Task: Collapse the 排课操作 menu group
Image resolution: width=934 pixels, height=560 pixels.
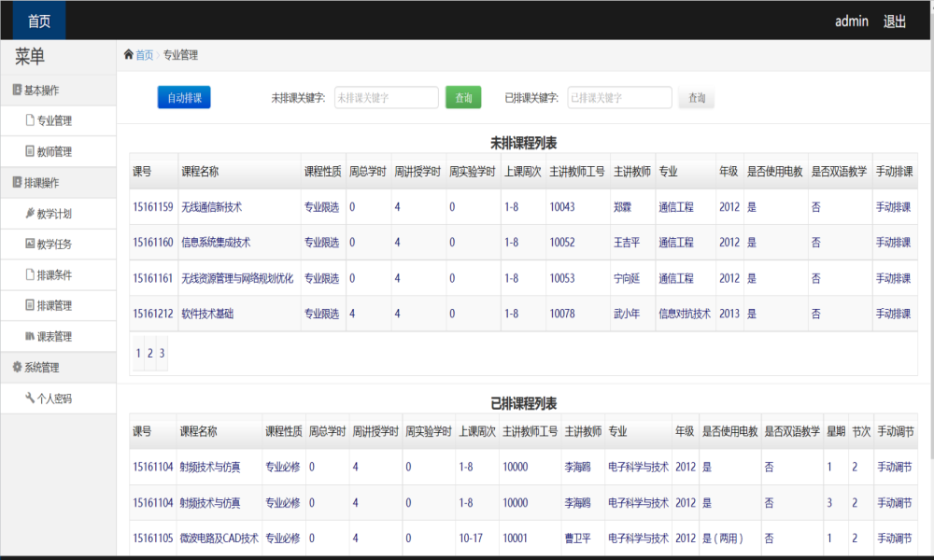Action: tap(58, 182)
